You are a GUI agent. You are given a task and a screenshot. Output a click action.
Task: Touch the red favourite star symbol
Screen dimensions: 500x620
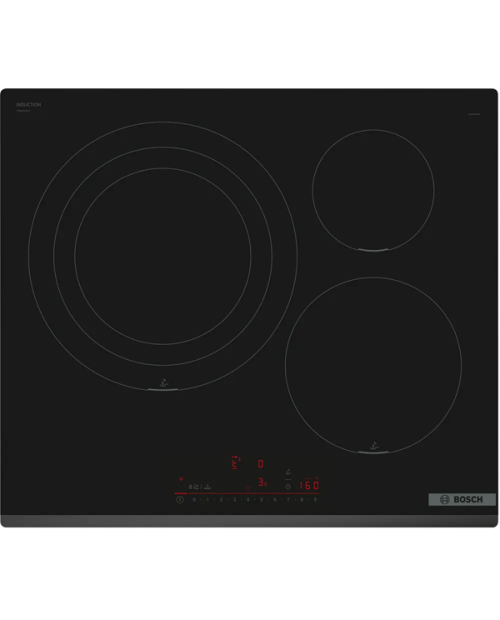pos(247,488)
